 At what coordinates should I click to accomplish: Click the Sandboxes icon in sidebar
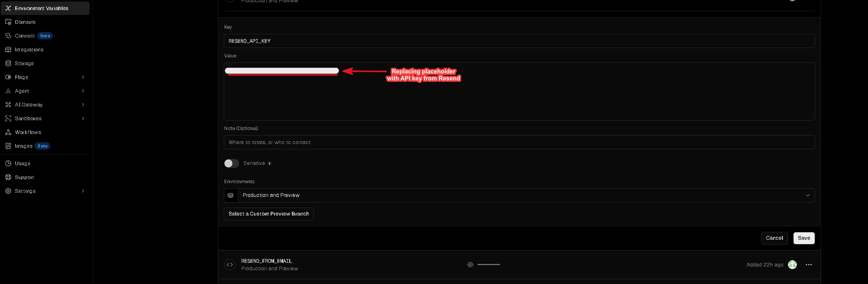(8, 118)
